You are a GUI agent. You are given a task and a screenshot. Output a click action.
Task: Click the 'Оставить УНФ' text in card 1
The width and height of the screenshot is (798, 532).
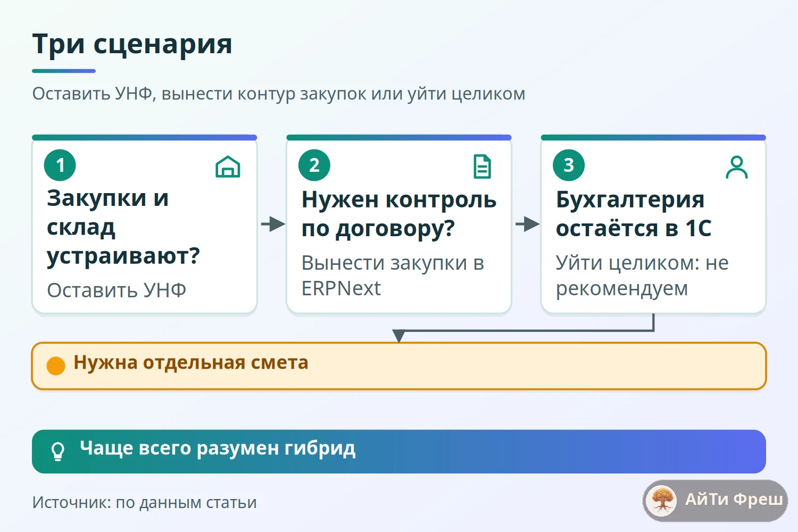pyautogui.click(x=117, y=290)
